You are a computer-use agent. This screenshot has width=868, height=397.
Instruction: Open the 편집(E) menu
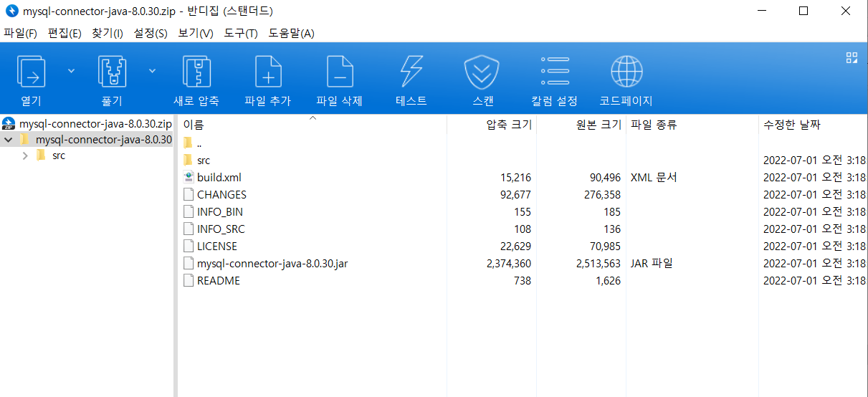[65, 33]
